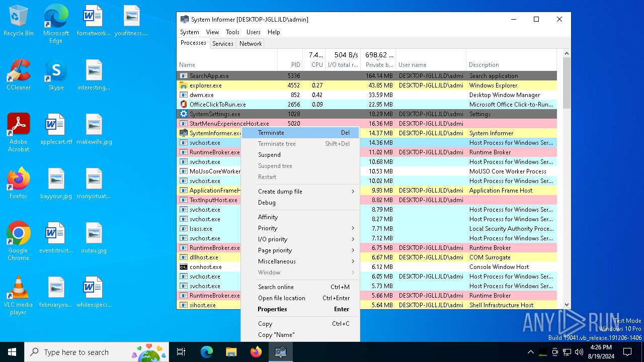Switch to the Network tab
The image size is (644, 362).
click(251, 44)
